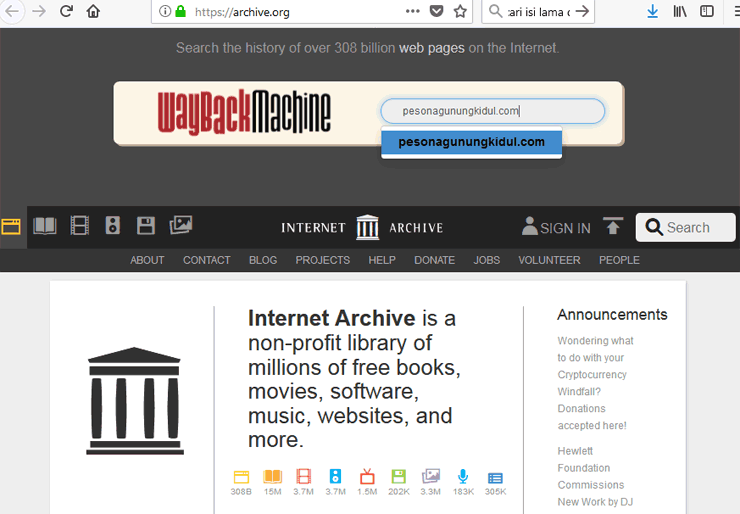Click the archive.org address bar
This screenshot has height=514, width=740.
click(x=311, y=11)
